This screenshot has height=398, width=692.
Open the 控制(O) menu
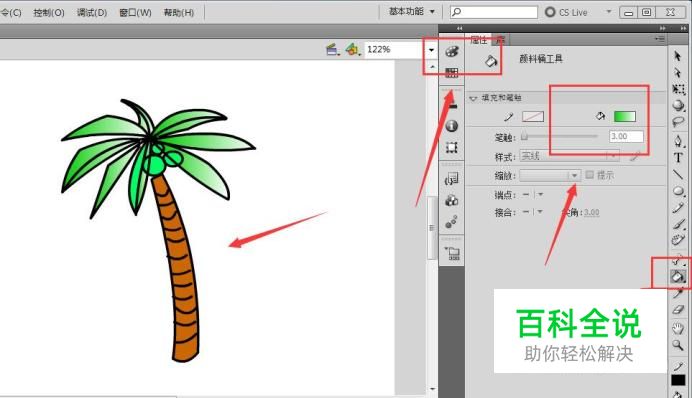coord(49,12)
